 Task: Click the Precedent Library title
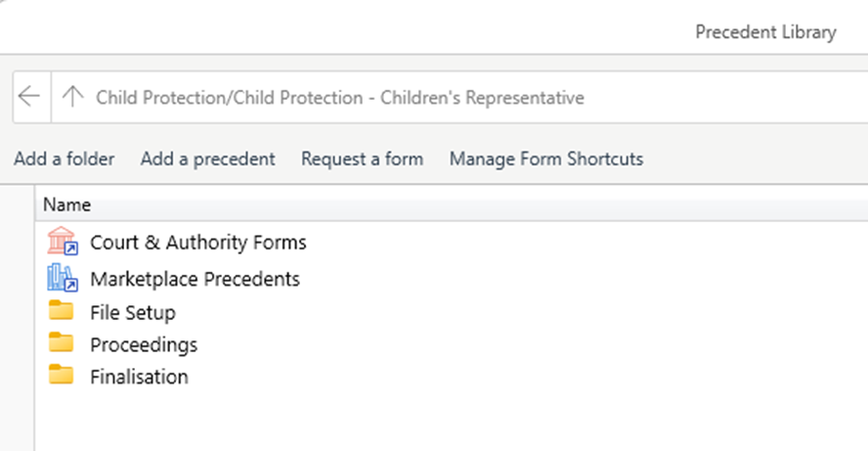(x=764, y=32)
